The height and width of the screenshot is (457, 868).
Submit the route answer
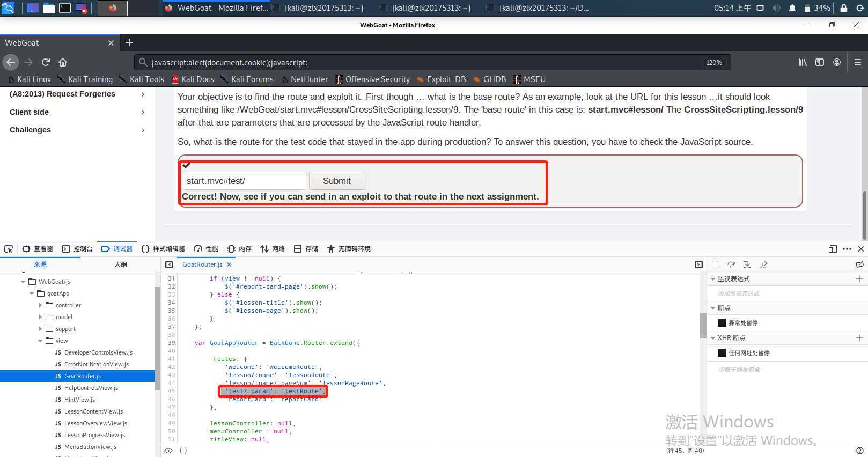click(337, 181)
